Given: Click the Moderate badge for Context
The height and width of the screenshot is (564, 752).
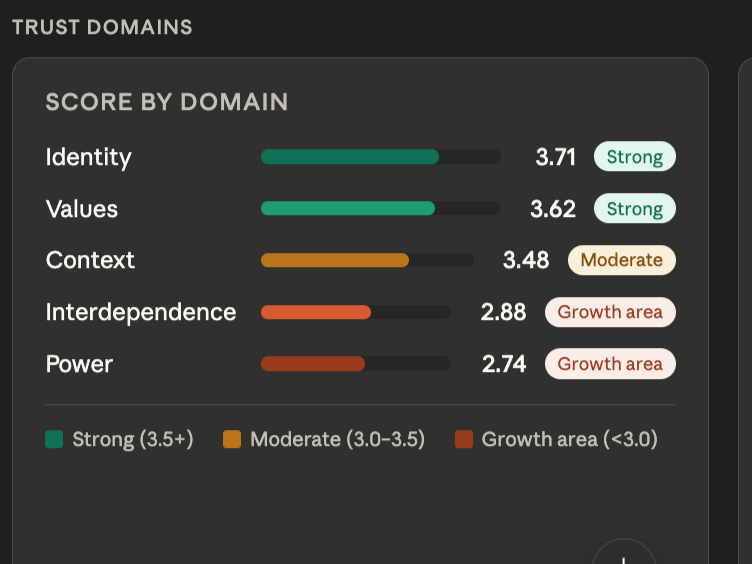Looking at the screenshot, I should click(622, 260).
